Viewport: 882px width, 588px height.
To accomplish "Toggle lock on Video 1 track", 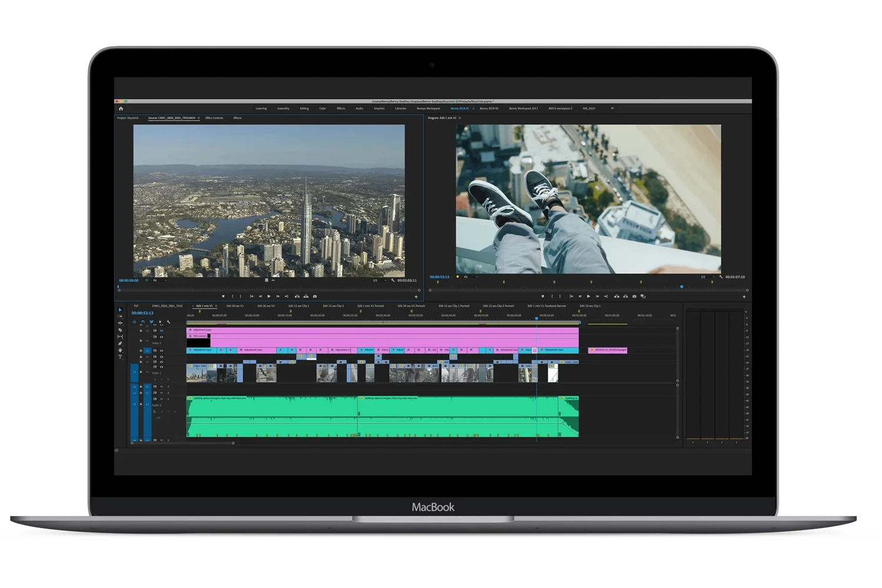I will pos(141,372).
